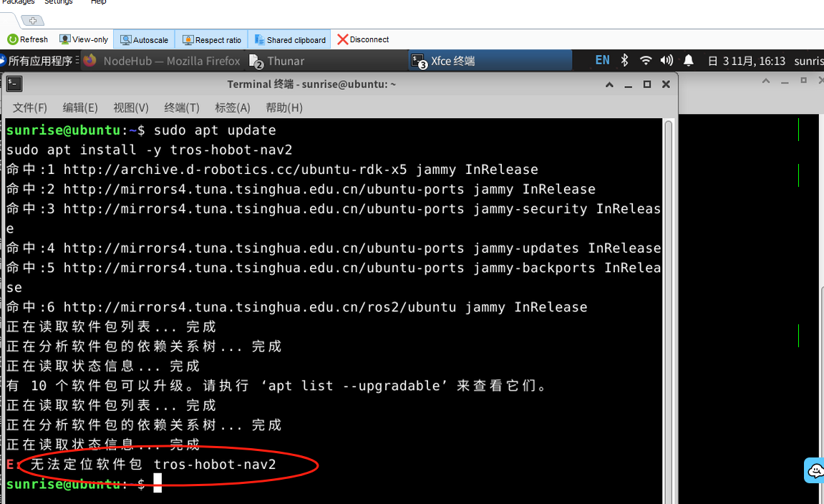Image resolution: width=824 pixels, height=504 pixels.
Task: Click the 'sudo apt install -y tros-hobot-nav2' line
Action: pos(149,150)
